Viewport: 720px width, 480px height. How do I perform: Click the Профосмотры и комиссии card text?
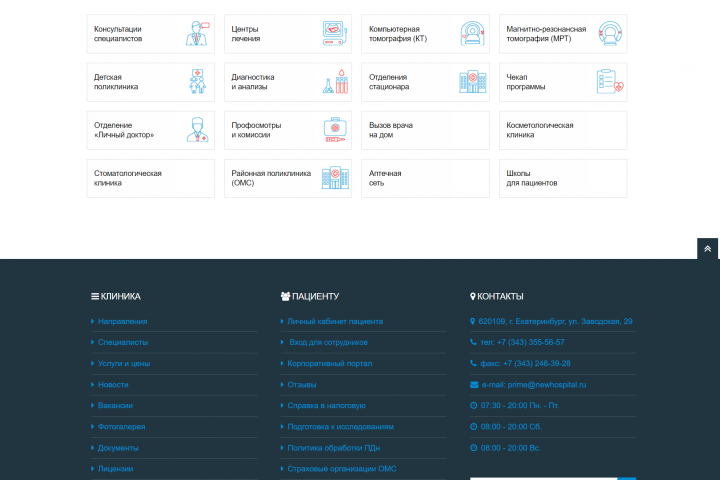tap(256, 130)
